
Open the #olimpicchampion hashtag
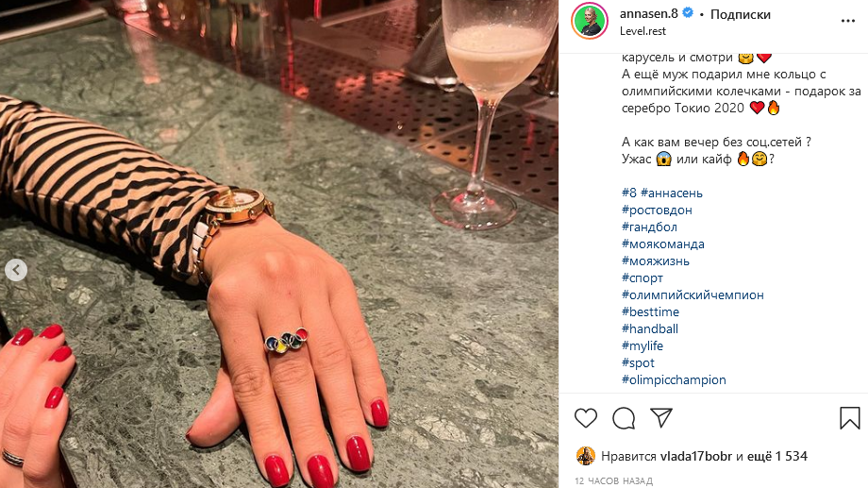[674, 379]
